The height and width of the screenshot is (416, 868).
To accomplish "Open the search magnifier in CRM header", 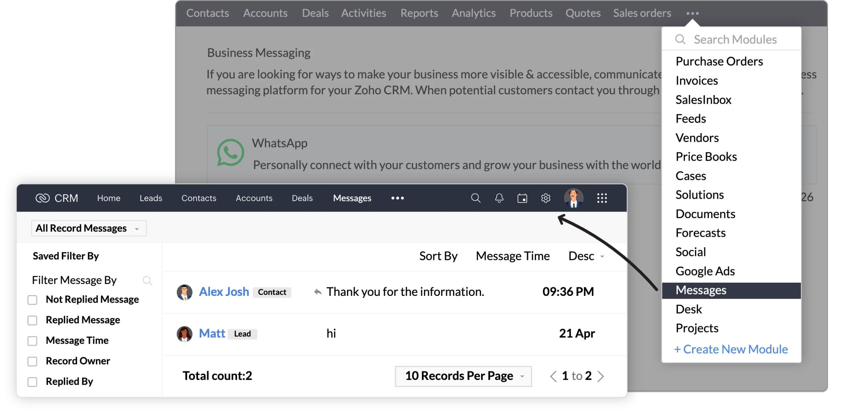I will point(476,198).
